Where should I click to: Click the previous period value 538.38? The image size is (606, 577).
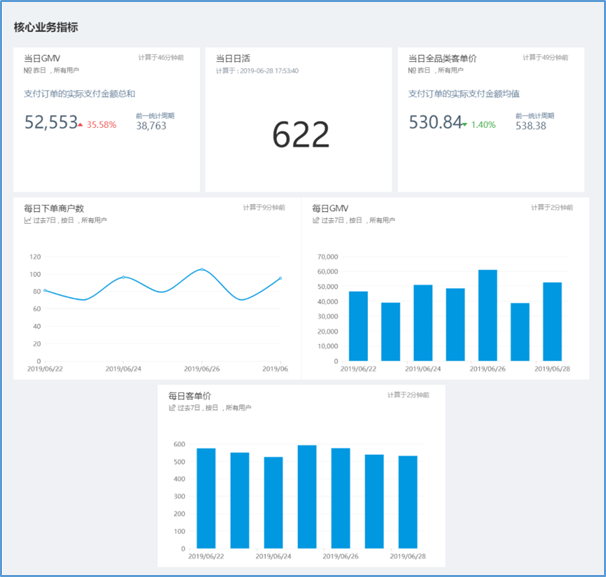click(531, 126)
